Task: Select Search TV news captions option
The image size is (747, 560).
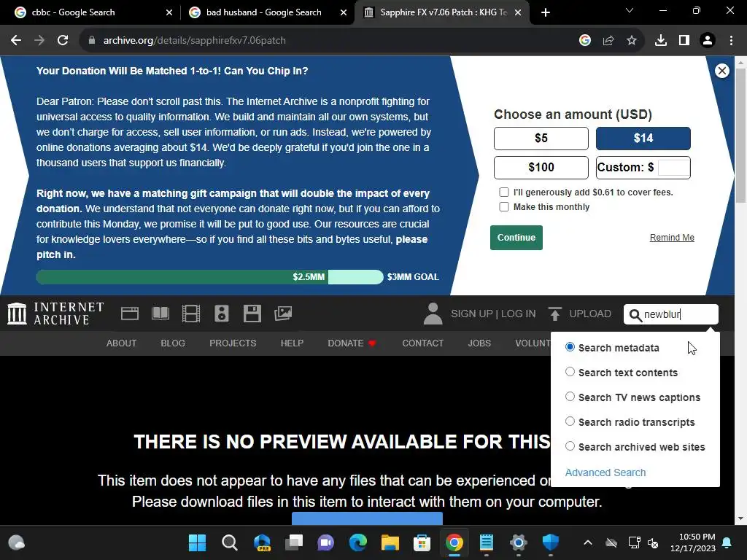Action: pos(570,397)
